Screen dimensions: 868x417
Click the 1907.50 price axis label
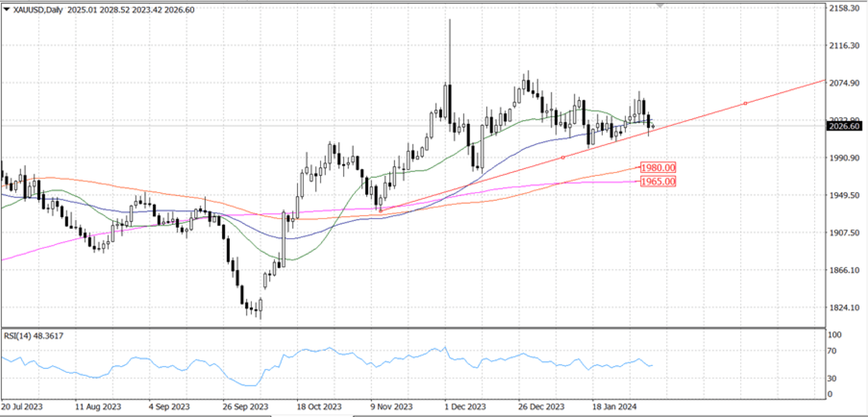(x=844, y=233)
